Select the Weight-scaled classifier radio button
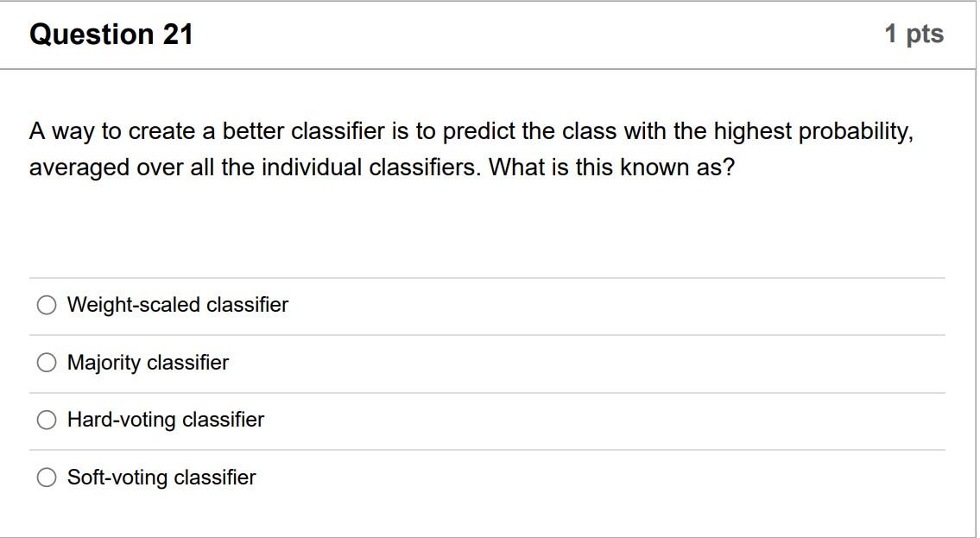980x538 pixels. coord(46,304)
